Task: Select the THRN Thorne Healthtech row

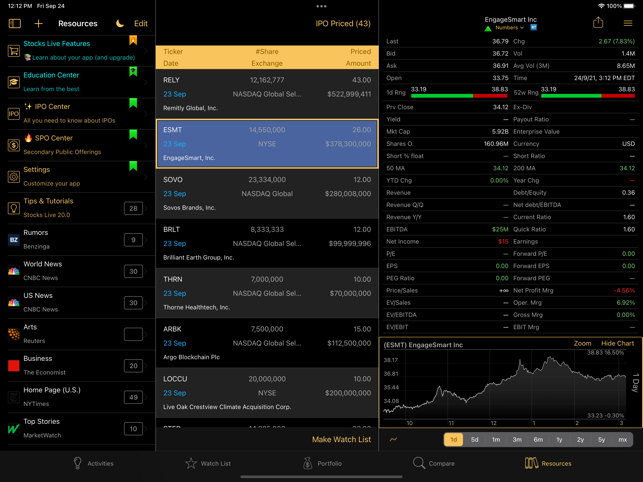Action: [x=267, y=293]
